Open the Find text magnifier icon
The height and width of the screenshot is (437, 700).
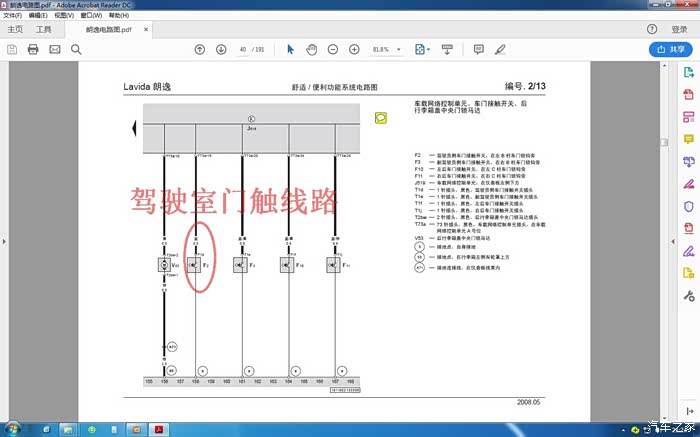pos(76,50)
